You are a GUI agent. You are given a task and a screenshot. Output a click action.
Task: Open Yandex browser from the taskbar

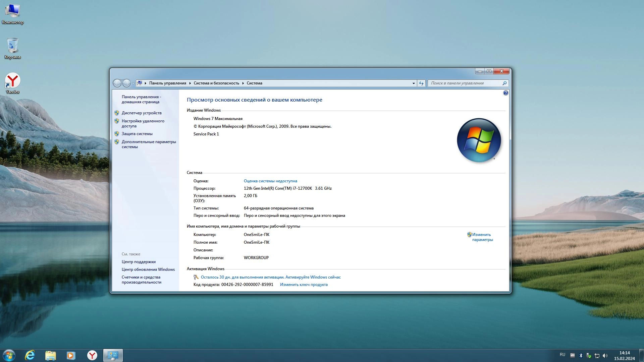click(x=92, y=355)
